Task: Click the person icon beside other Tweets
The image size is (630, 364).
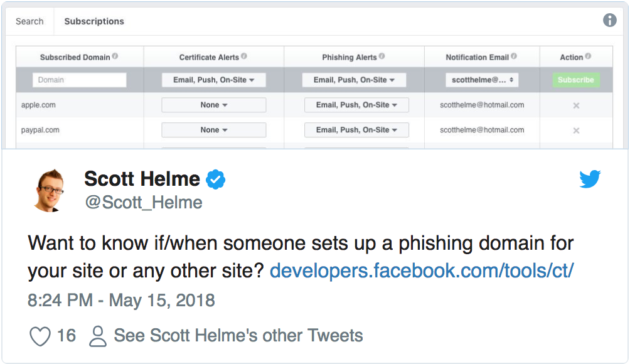Action: 98,336
